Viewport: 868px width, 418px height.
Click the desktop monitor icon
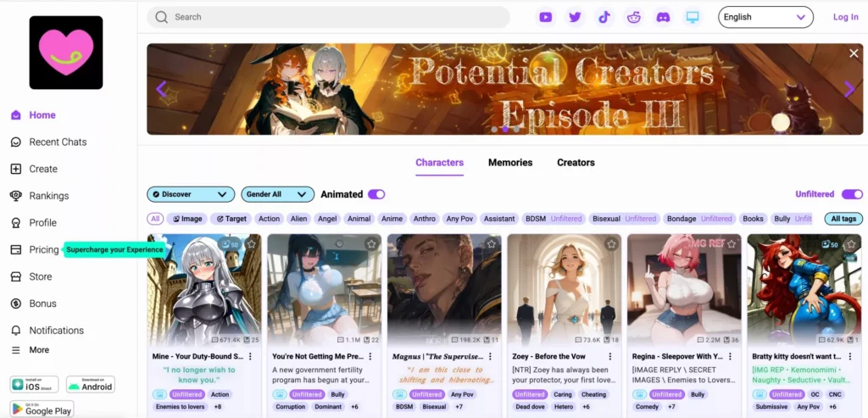[693, 17]
